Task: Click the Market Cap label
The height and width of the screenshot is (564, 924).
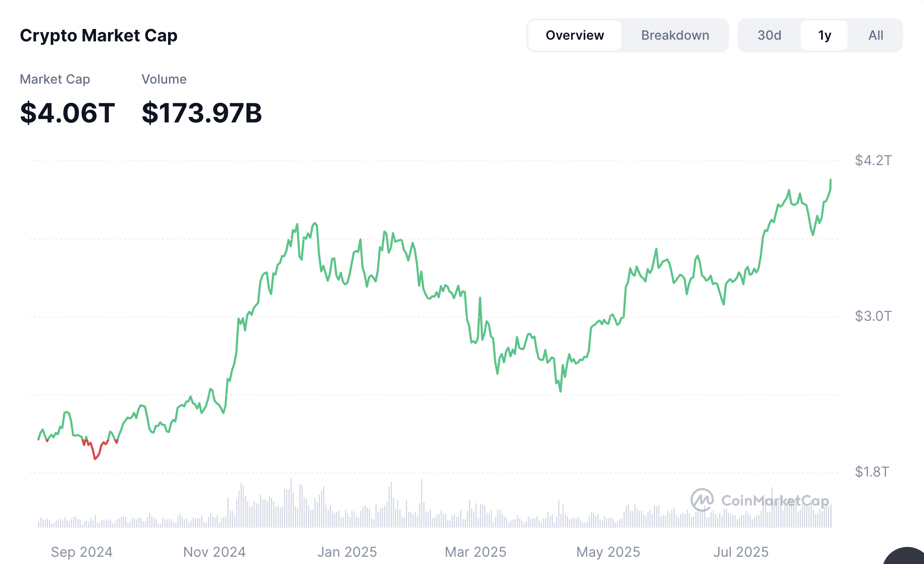Action: pyautogui.click(x=55, y=79)
